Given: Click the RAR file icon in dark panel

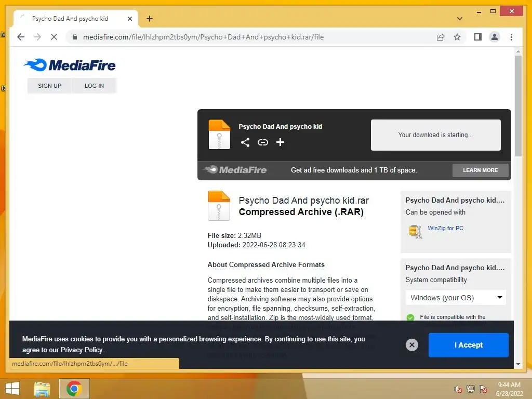Looking at the screenshot, I should pos(219,135).
